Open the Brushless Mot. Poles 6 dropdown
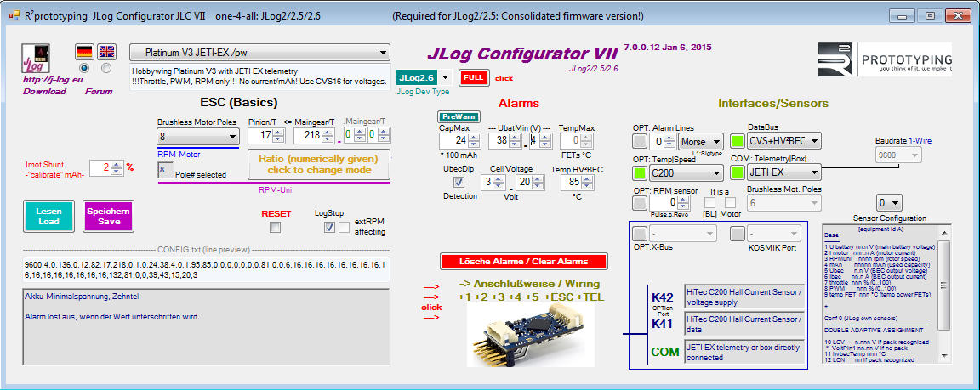The image size is (980, 390). click(784, 203)
